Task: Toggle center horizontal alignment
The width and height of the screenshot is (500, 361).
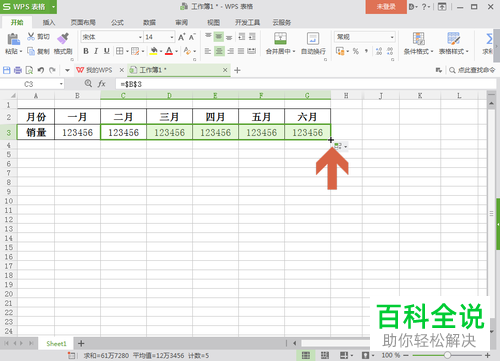Action: (x=219, y=51)
